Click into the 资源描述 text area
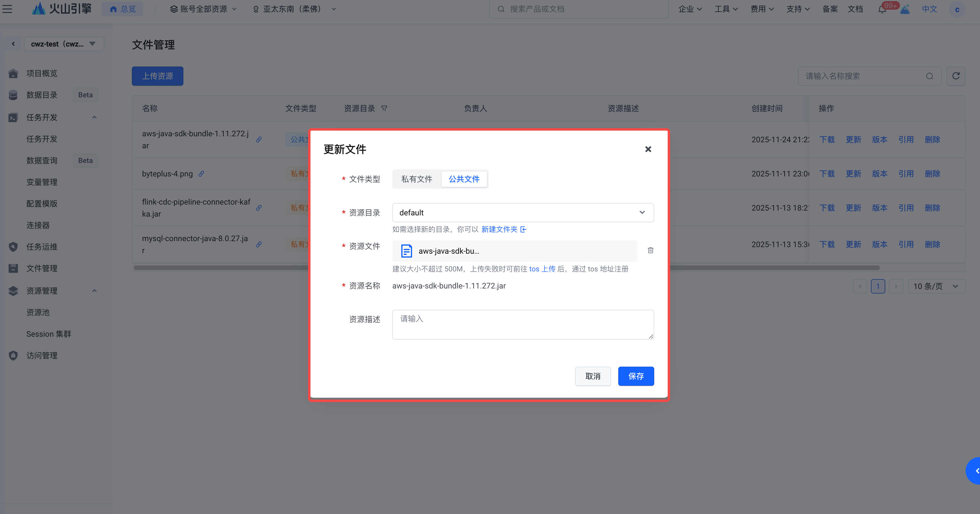 [523, 324]
